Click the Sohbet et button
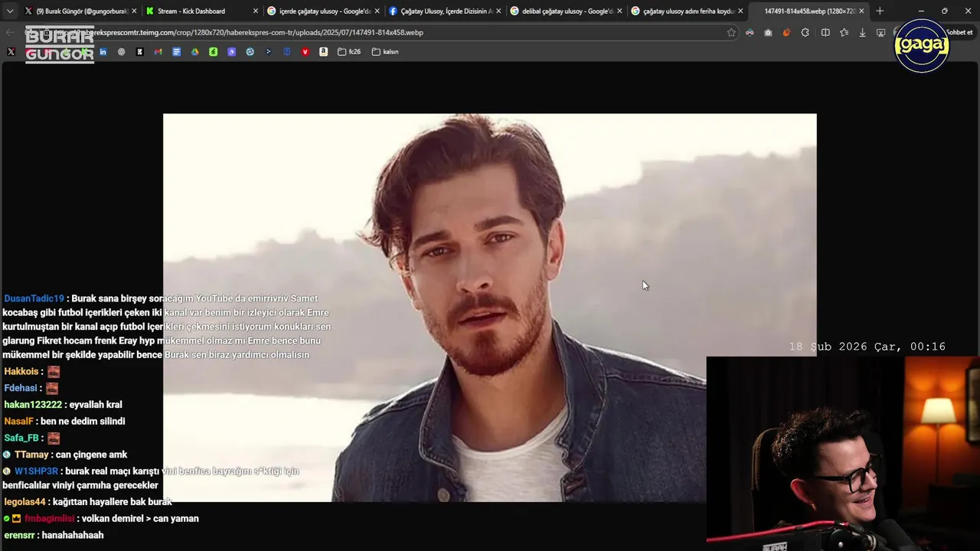 tap(959, 32)
